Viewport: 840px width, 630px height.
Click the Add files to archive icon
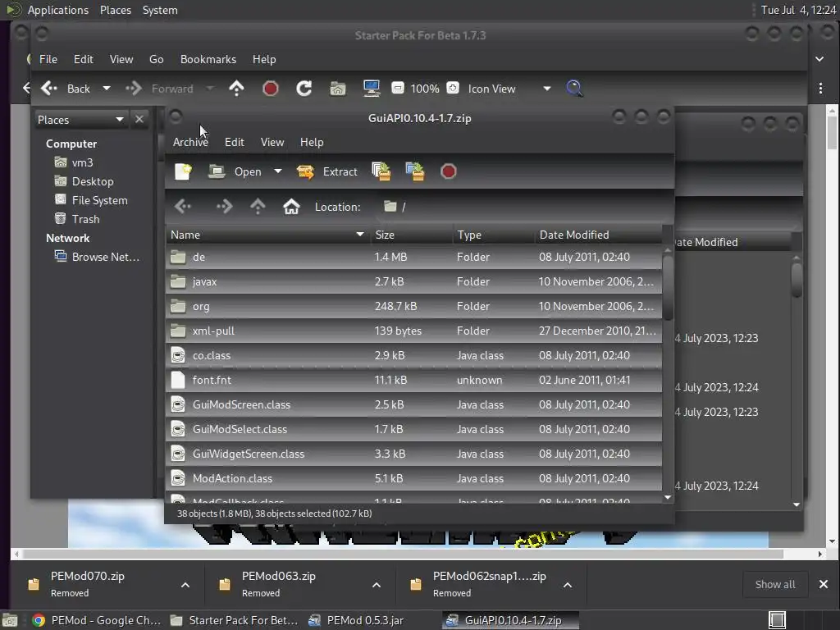point(381,171)
